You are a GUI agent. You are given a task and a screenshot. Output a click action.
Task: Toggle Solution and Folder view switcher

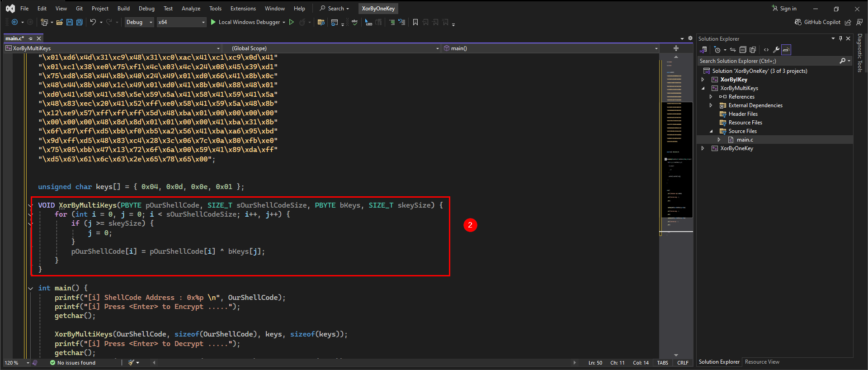coord(704,50)
